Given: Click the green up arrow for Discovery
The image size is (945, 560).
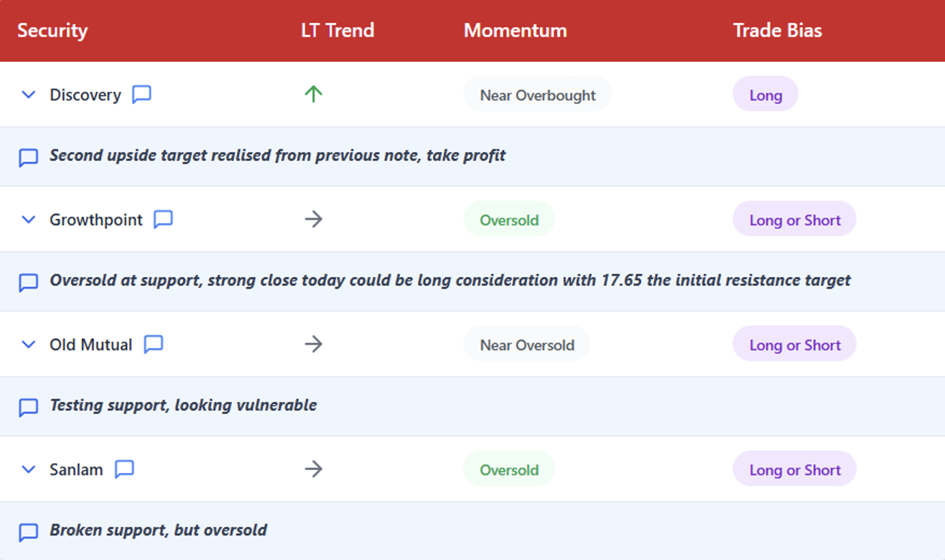Looking at the screenshot, I should click(x=313, y=94).
